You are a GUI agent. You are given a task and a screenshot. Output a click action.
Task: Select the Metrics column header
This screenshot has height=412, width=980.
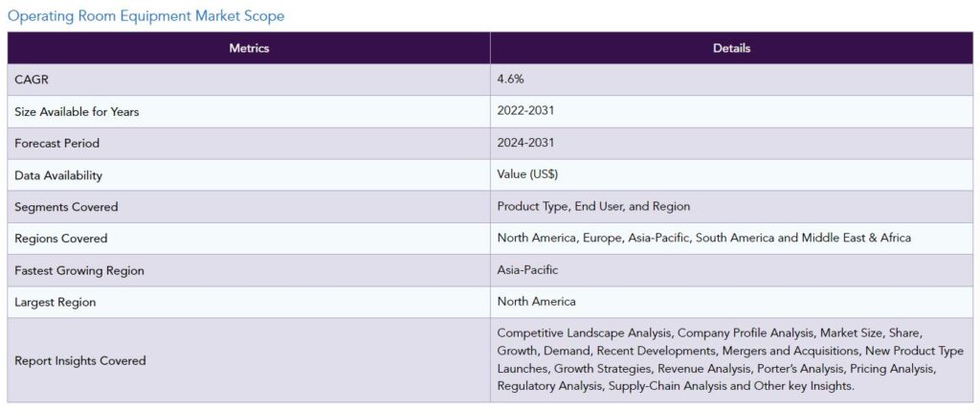[249, 48]
